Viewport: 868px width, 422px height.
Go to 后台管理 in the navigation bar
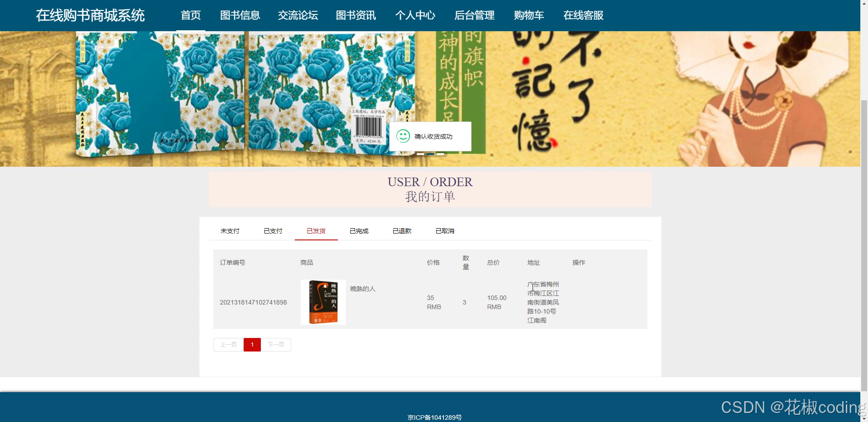pyautogui.click(x=474, y=15)
